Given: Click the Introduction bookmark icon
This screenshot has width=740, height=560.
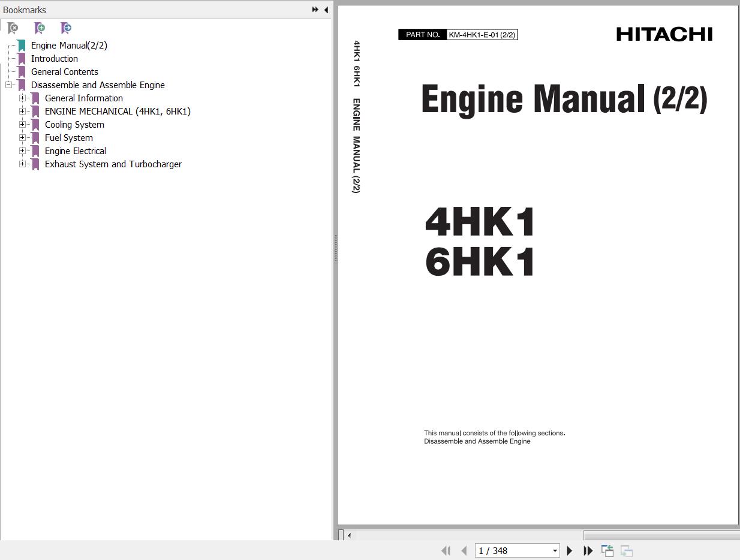Looking at the screenshot, I should tap(22, 59).
